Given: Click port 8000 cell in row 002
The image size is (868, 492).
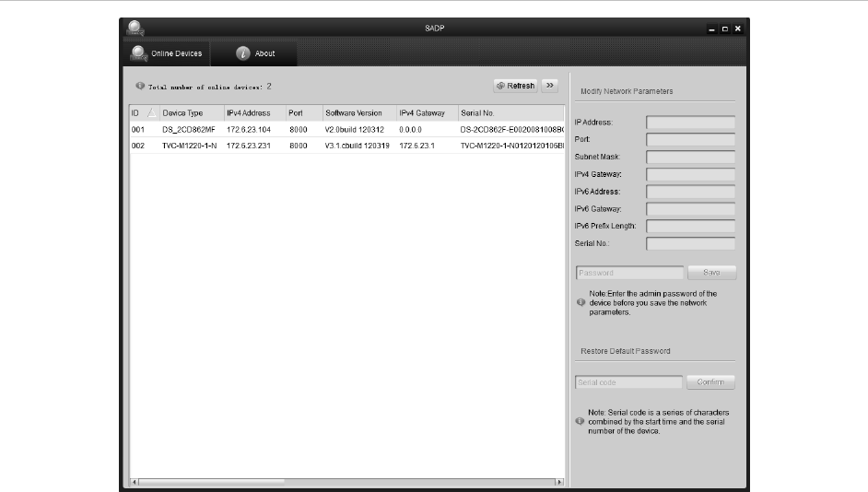Looking at the screenshot, I should tap(299, 146).
